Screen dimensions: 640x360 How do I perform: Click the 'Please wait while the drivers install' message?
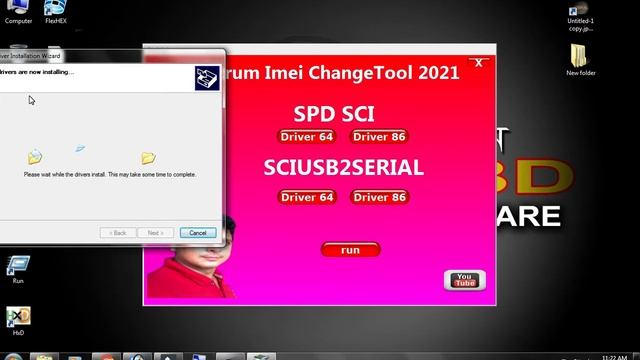click(x=110, y=174)
